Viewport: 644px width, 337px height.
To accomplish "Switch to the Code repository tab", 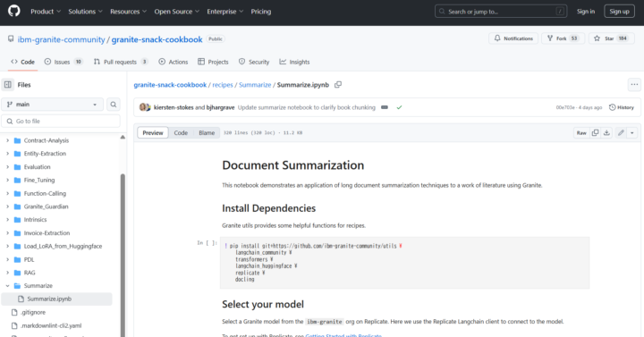I will pos(23,62).
